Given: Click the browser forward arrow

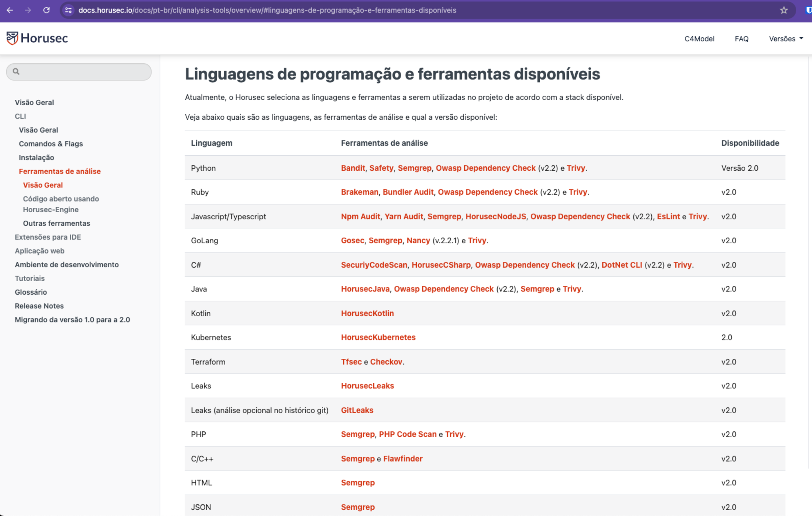Looking at the screenshot, I should coord(28,10).
